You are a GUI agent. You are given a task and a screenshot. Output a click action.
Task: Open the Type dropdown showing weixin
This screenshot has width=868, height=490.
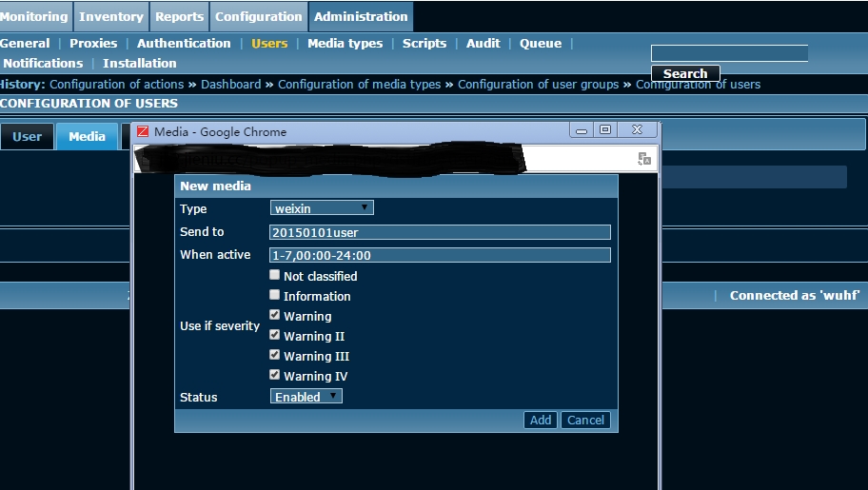(x=322, y=208)
